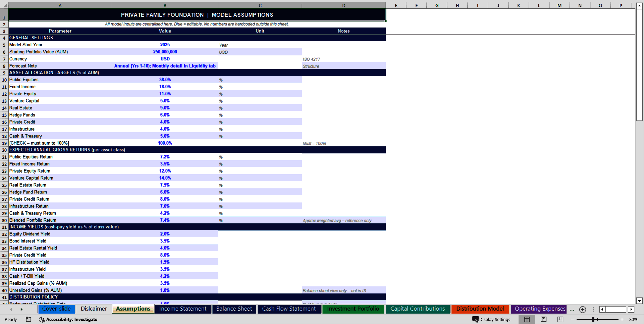Open Accessibility: Investigate checker

68,319
